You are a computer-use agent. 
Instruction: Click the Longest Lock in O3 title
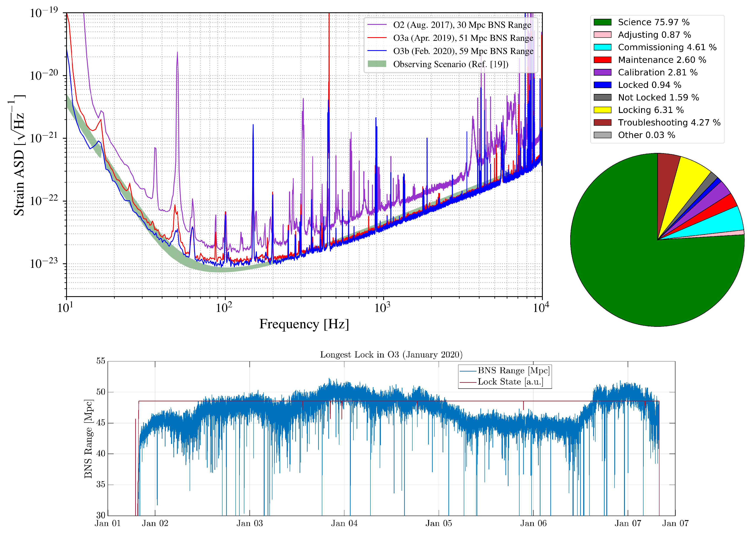point(391,355)
